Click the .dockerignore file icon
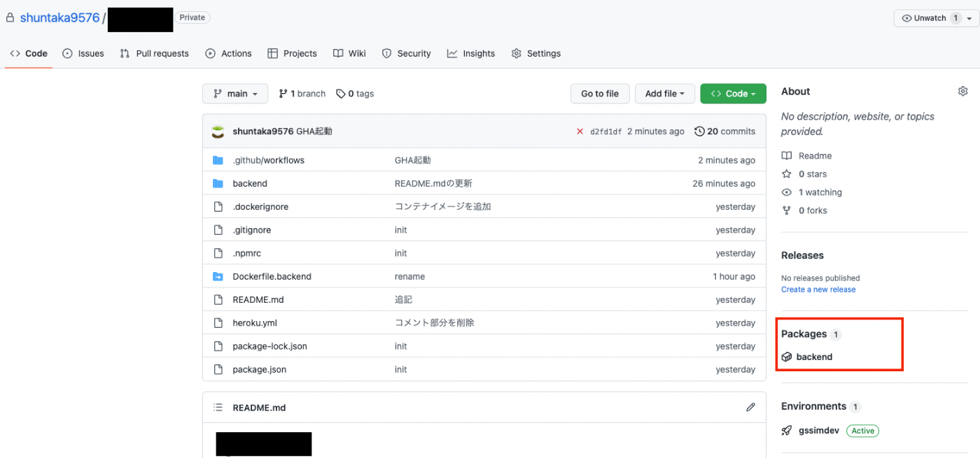Image resolution: width=980 pixels, height=458 pixels. tap(218, 207)
